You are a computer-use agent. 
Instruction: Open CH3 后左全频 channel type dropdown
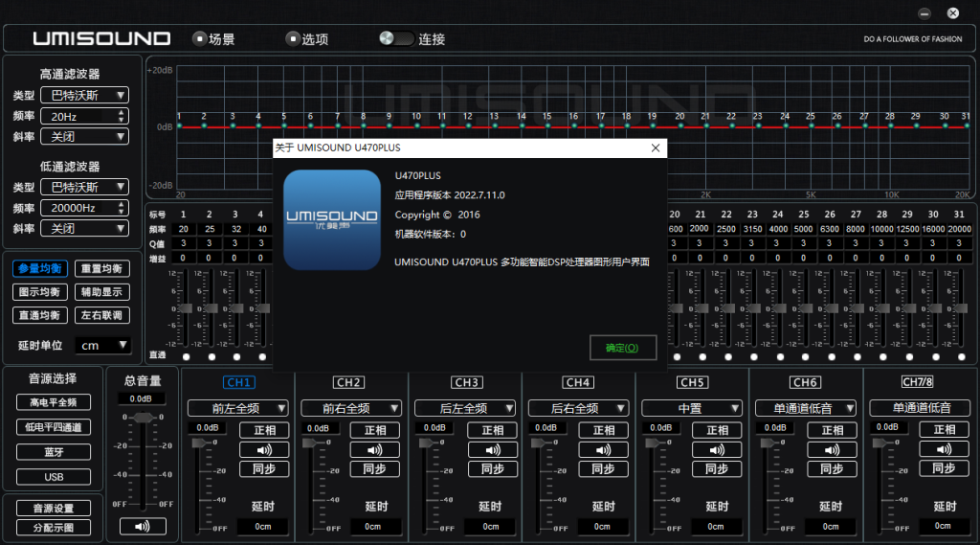point(464,408)
